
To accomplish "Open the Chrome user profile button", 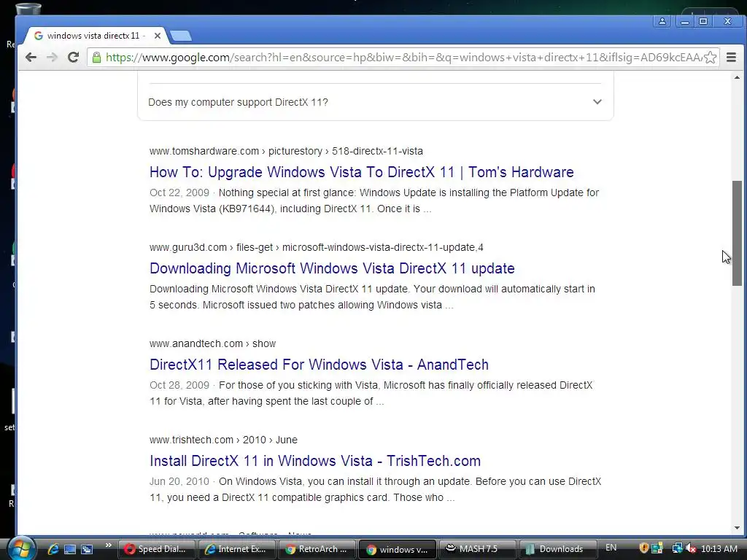I will (x=662, y=21).
